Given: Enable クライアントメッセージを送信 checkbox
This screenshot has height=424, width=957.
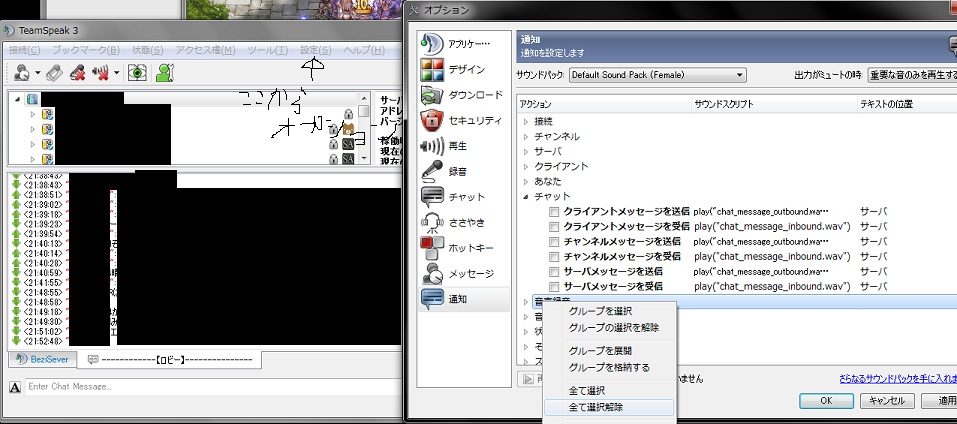Looking at the screenshot, I should (x=554, y=213).
